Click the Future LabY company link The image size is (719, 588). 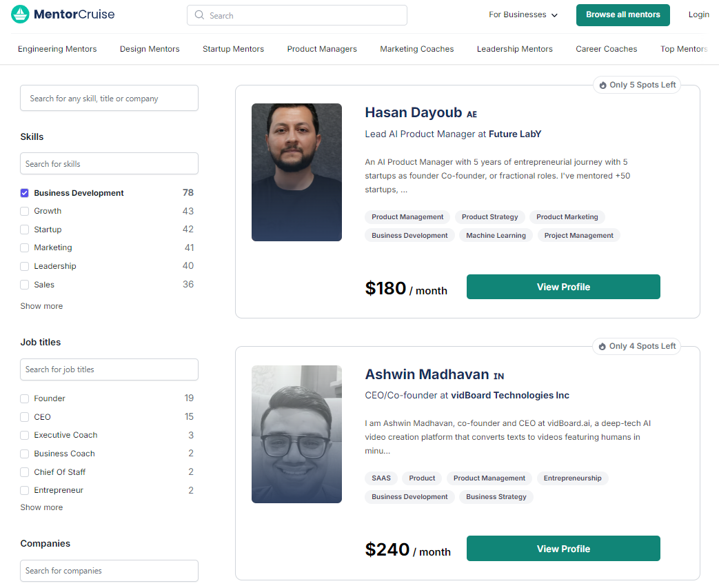515,134
